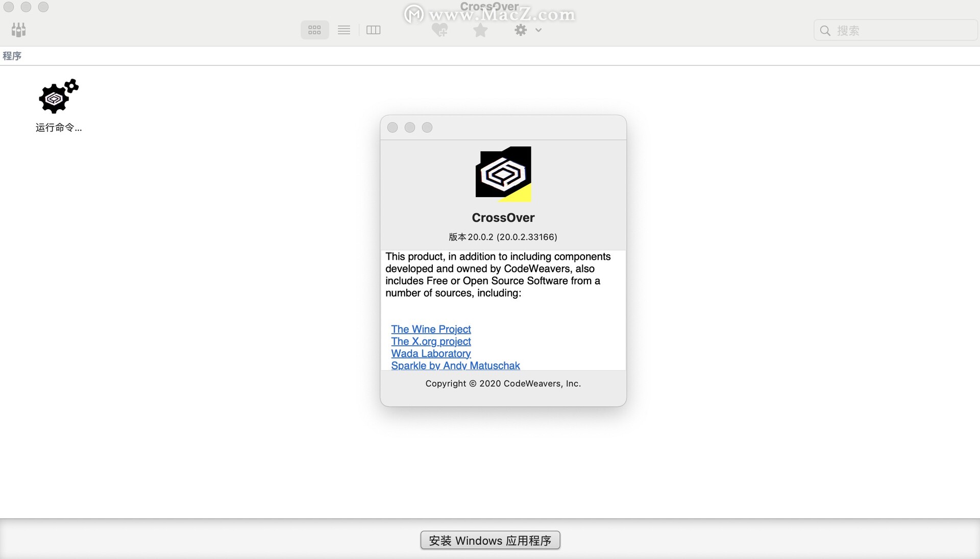The width and height of the screenshot is (980, 559).
Task: Click the CrossOver logo in About dialog
Action: point(503,174)
